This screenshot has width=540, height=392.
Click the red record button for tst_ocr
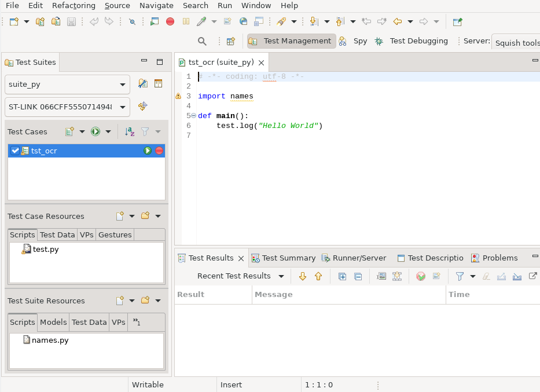click(x=159, y=151)
